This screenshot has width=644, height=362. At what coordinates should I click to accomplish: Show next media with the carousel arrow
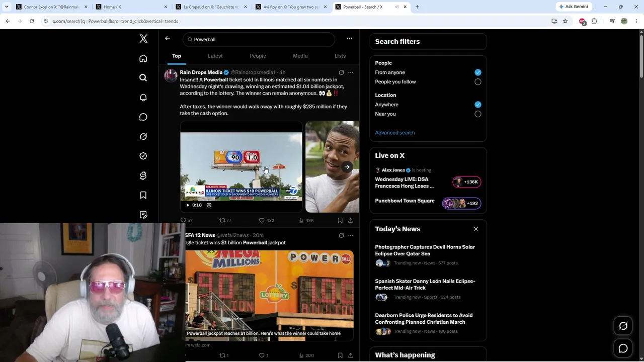pyautogui.click(x=347, y=167)
